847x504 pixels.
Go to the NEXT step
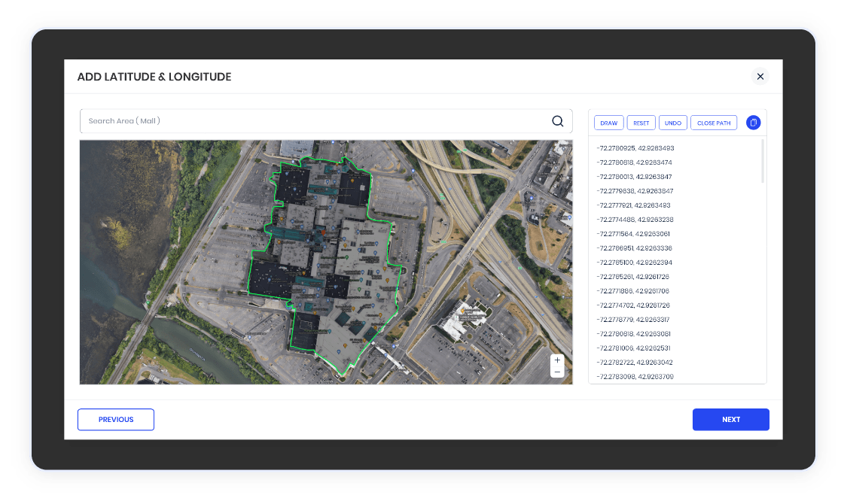[x=730, y=420]
